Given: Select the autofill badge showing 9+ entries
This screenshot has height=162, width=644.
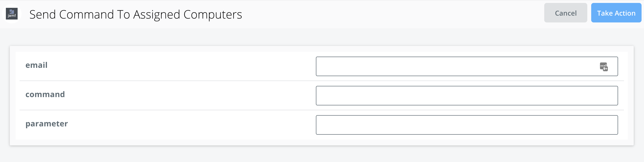Looking at the screenshot, I should click(x=604, y=67).
